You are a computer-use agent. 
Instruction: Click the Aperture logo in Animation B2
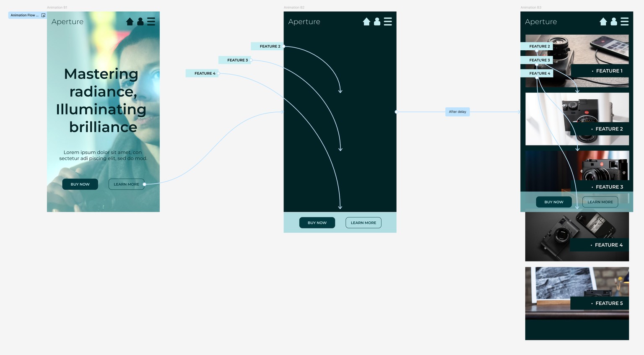tap(304, 22)
